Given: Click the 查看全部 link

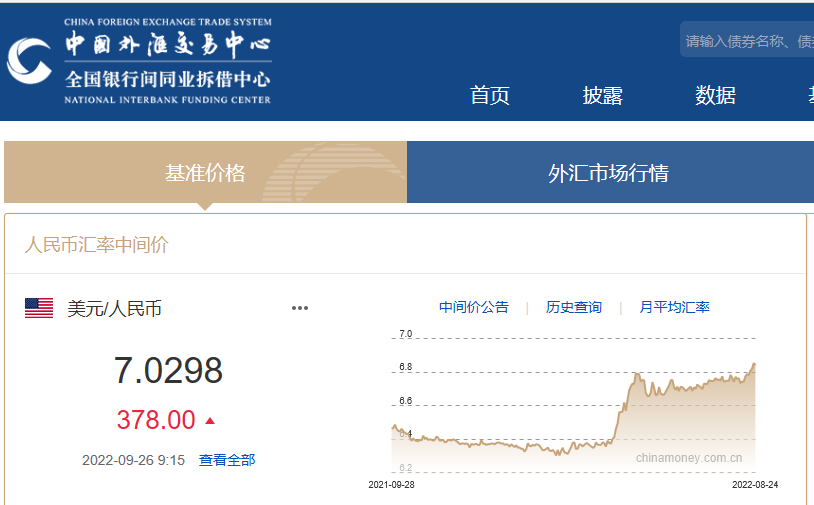Looking at the screenshot, I should (x=227, y=460).
